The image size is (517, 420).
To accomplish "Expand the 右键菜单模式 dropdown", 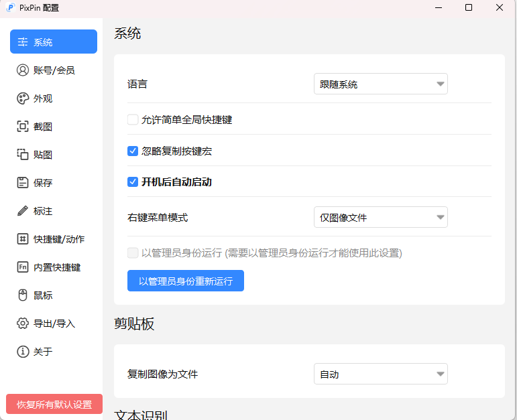I will coord(380,218).
